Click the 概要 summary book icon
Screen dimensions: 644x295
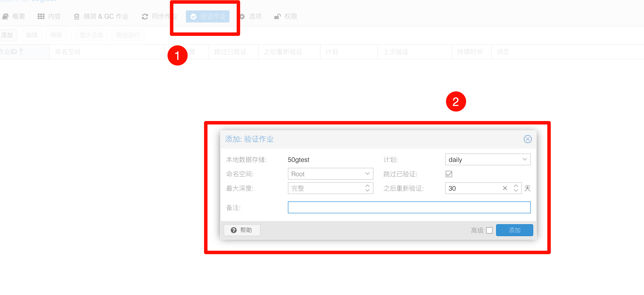5,17
